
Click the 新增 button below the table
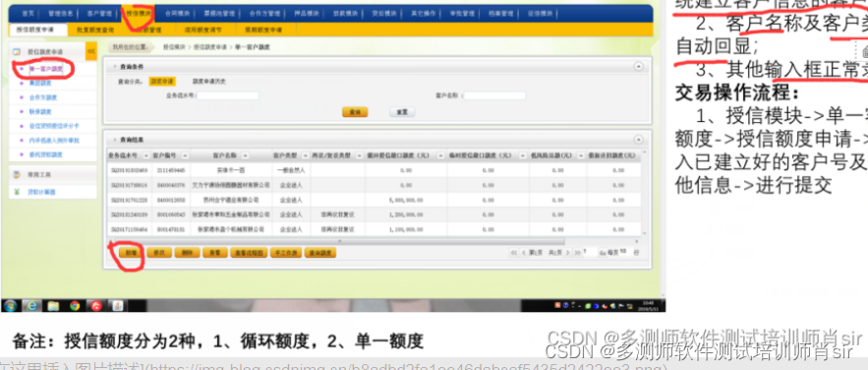[x=131, y=253]
